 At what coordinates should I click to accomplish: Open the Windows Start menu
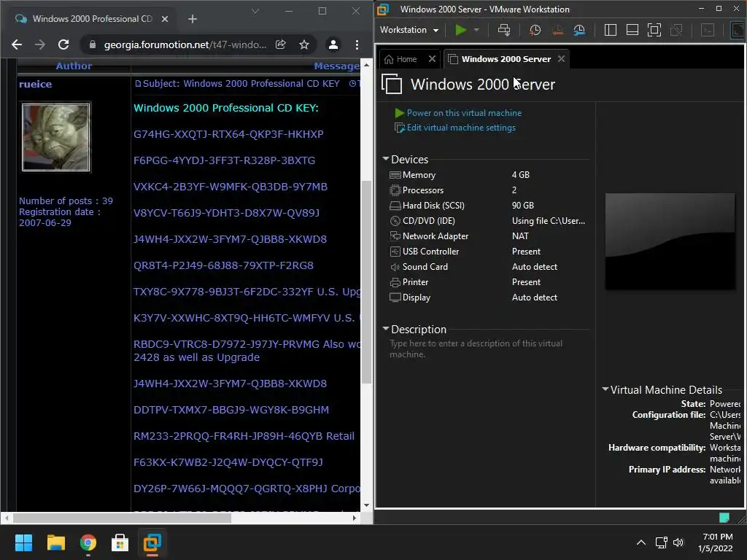[x=23, y=542]
